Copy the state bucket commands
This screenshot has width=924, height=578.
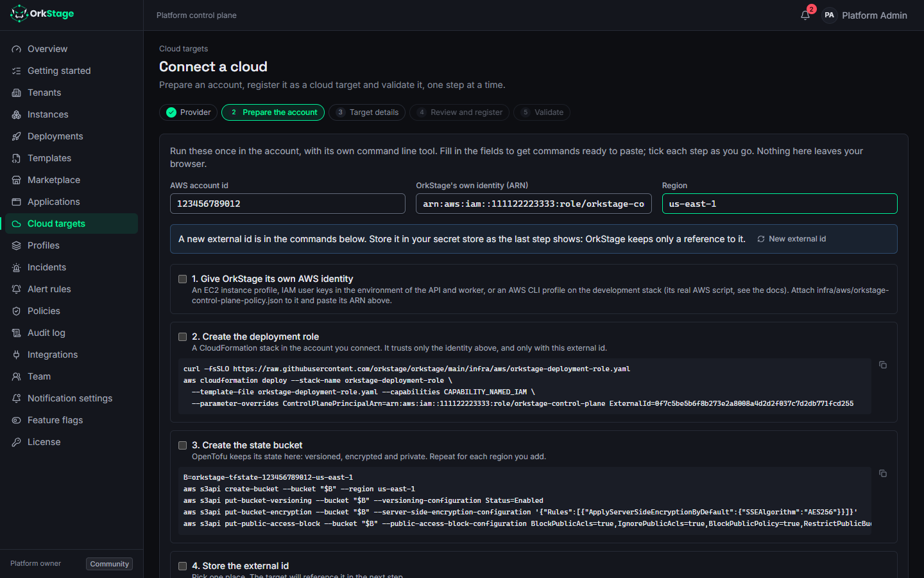(883, 473)
